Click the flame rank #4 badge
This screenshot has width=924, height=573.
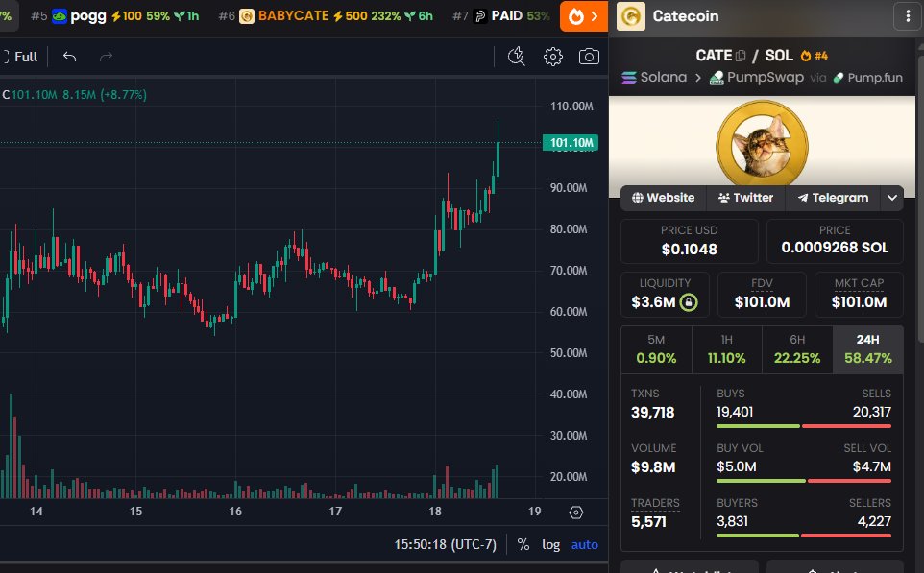point(814,56)
